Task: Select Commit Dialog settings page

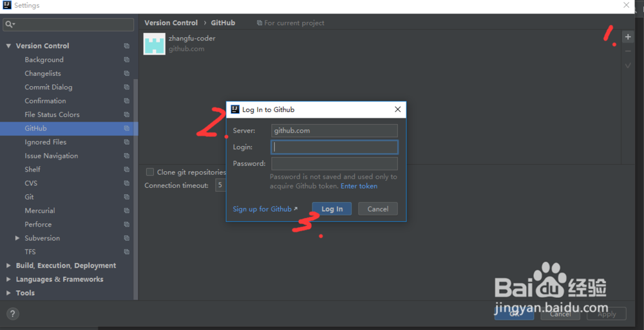Action: 48,87
